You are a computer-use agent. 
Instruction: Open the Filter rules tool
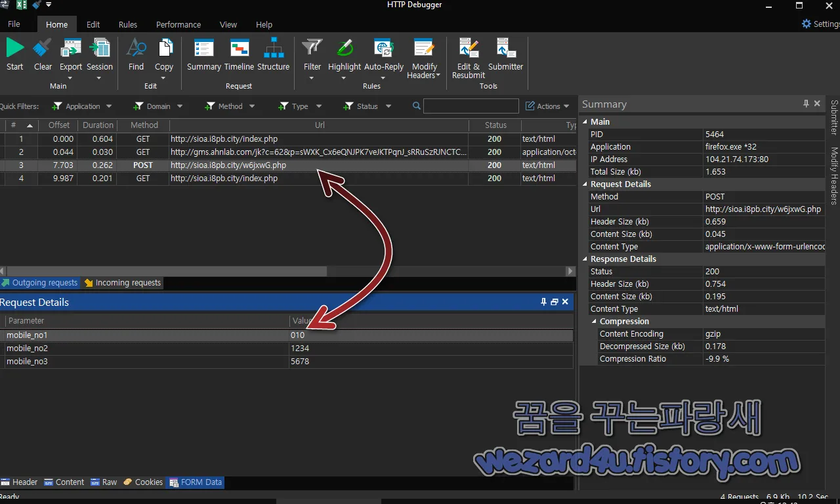point(312,58)
